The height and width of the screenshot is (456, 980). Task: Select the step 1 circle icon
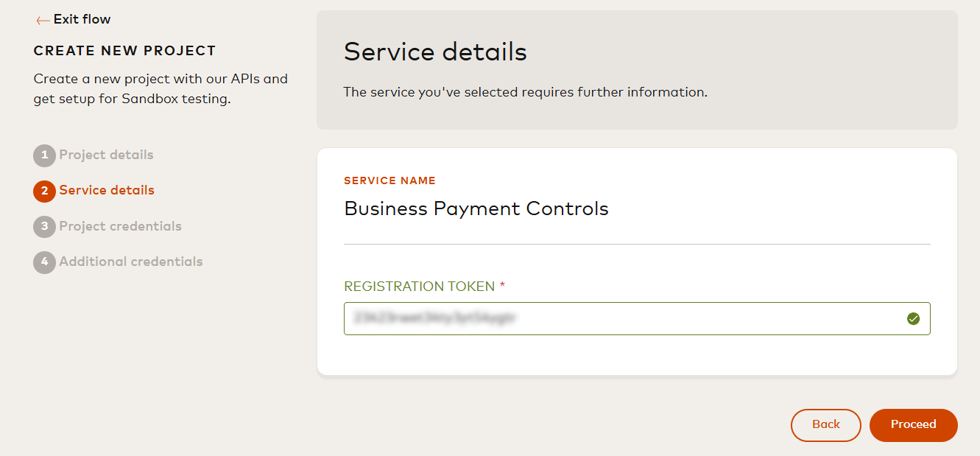pos(43,155)
